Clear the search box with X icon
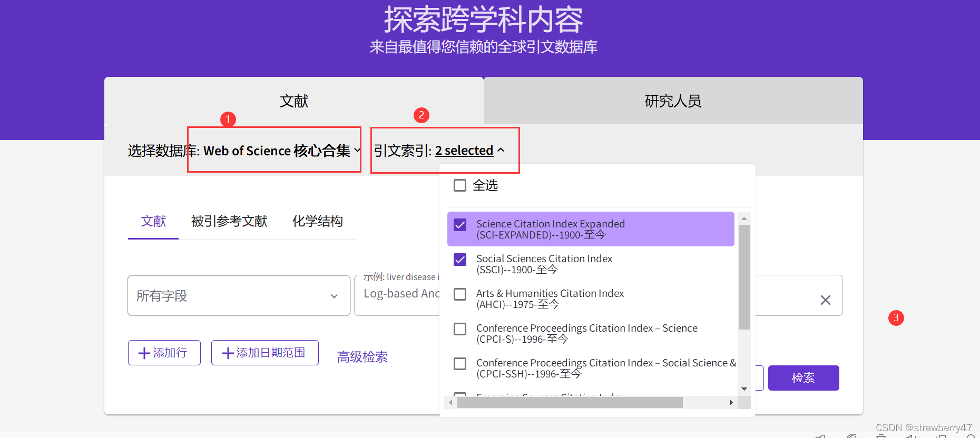This screenshot has width=980, height=438. point(826,300)
